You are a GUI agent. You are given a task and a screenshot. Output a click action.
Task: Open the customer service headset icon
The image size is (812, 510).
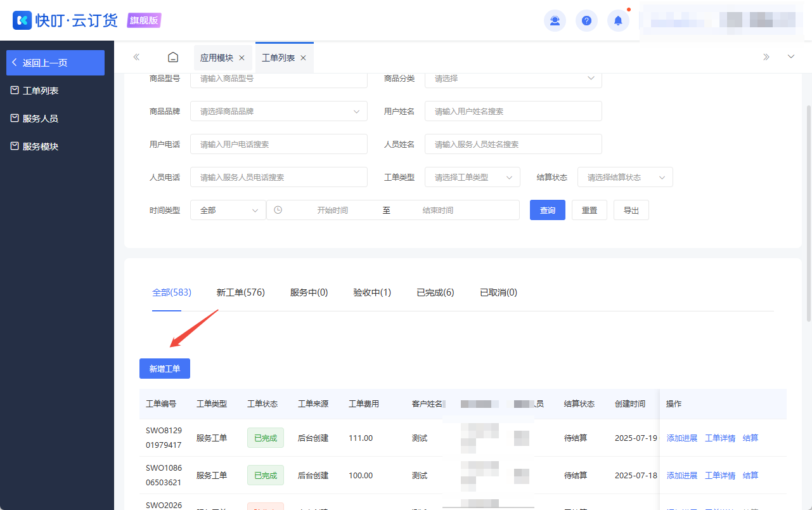point(555,21)
